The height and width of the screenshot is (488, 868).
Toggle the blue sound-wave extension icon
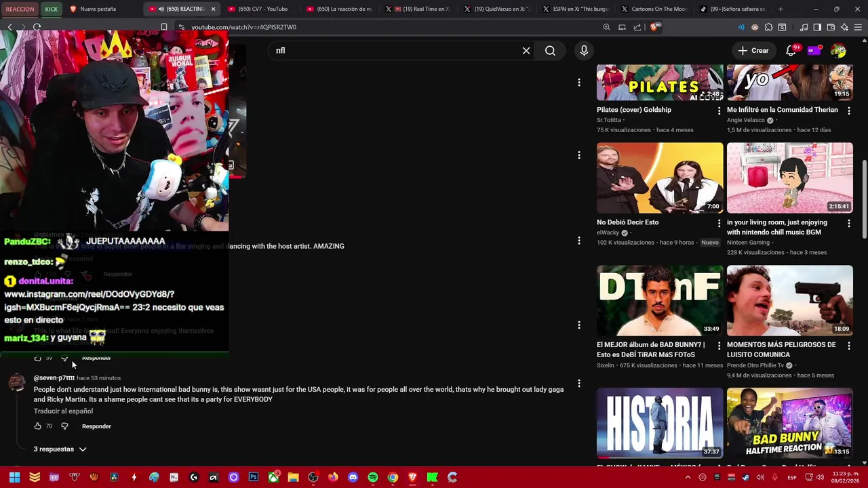click(741, 27)
